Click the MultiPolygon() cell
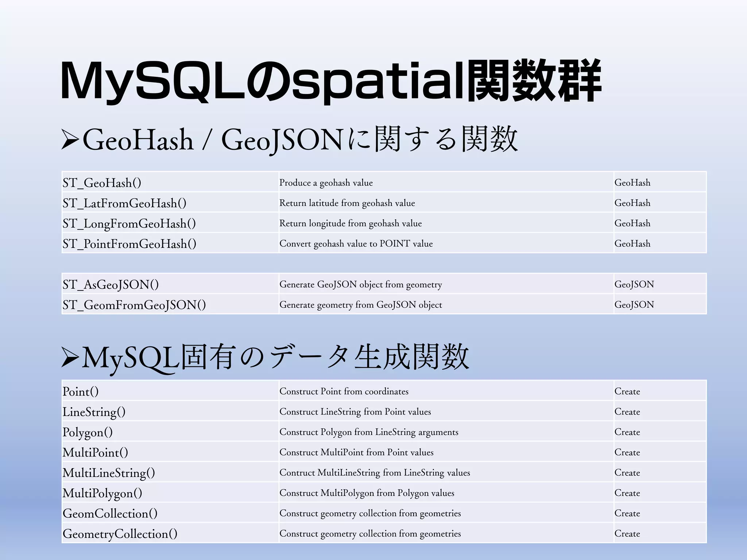This screenshot has height=560, width=747. tap(170, 493)
